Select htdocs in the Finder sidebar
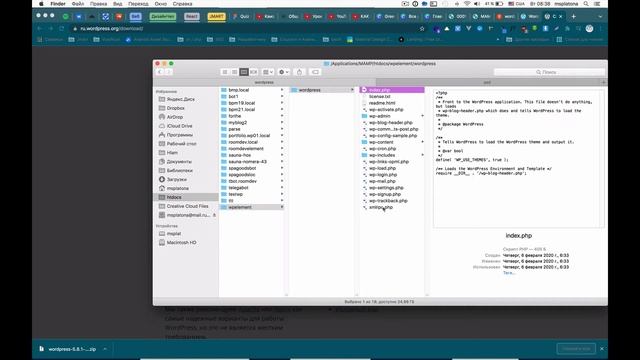The image size is (640, 360). (x=186, y=197)
